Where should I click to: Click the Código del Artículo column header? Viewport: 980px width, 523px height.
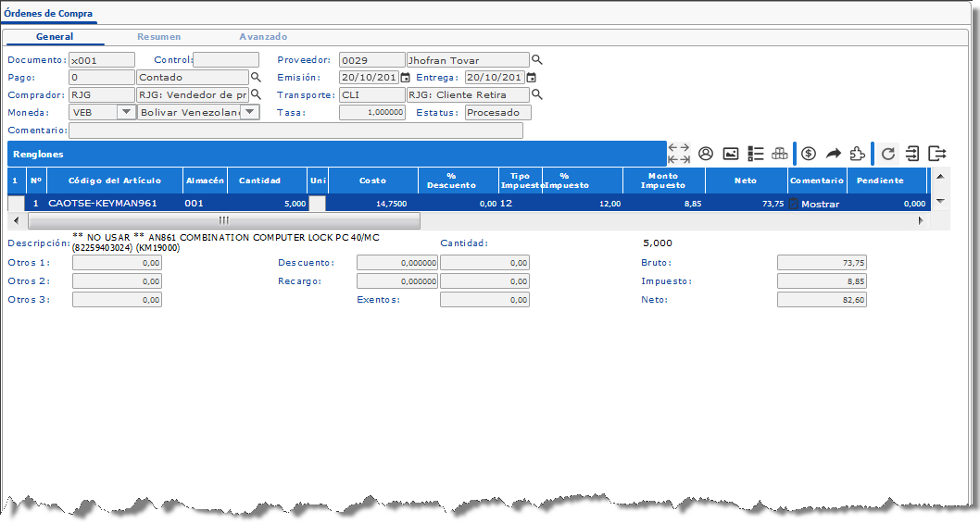click(114, 181)
